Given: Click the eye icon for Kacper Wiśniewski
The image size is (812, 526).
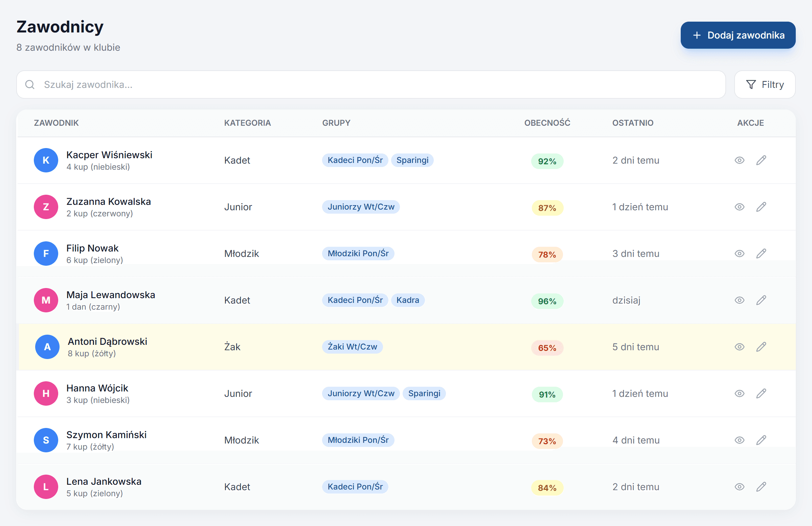Looking at the screenshot, I should (739, 160).
